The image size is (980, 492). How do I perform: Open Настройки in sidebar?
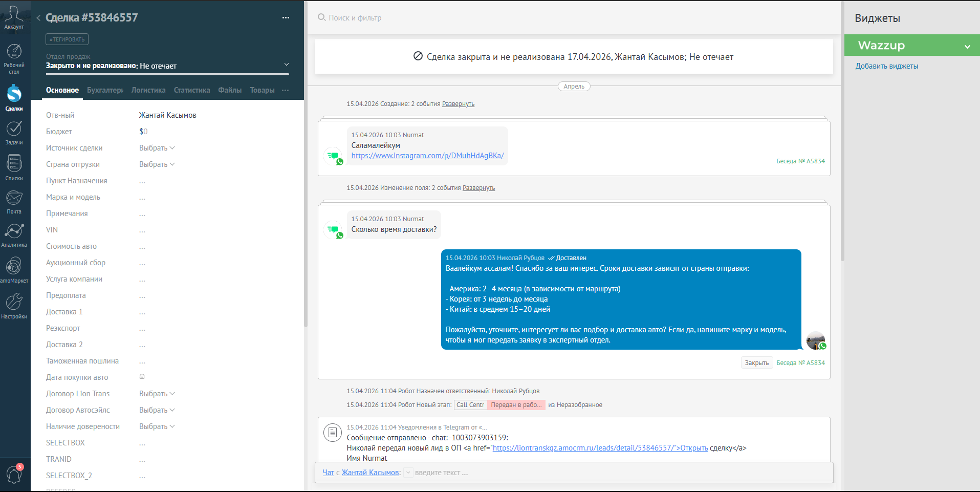click(x=14, y=306)
